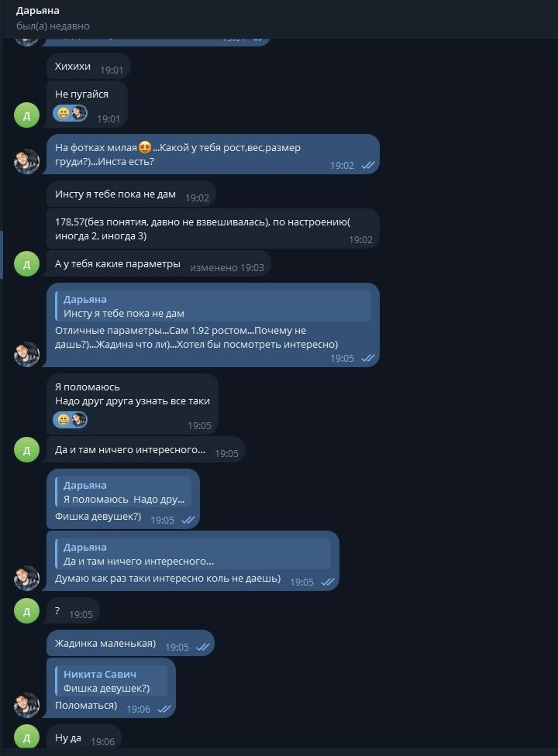558x756 pixels.
Task: Click the heart-eyes emoji in "На фотках милая"
Action: 144,148
